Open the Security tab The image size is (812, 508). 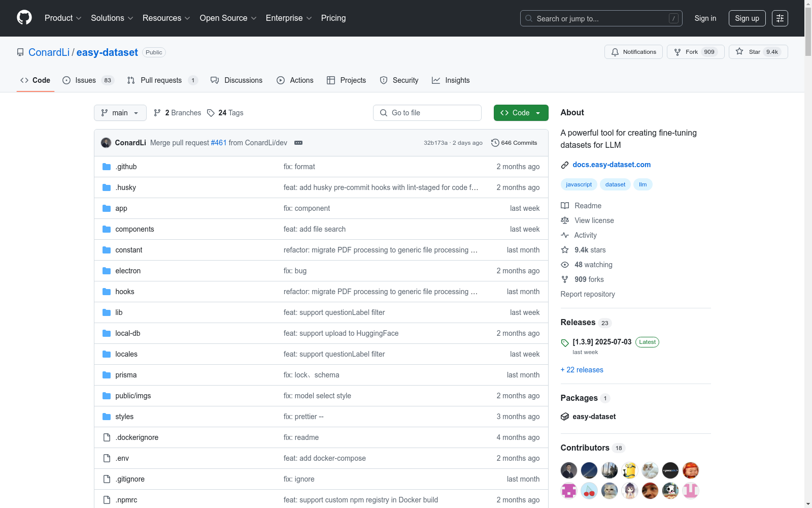coord(399,80)
